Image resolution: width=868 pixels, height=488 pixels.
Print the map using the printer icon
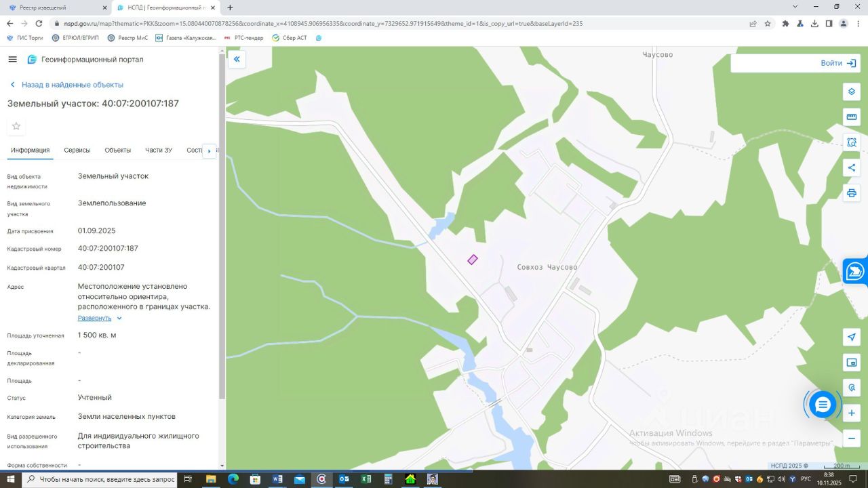852,193
